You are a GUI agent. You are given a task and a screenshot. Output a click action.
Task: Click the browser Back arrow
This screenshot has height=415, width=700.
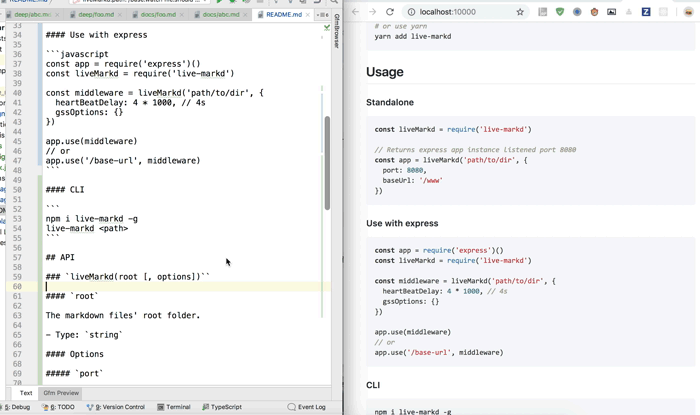point(355,12)
